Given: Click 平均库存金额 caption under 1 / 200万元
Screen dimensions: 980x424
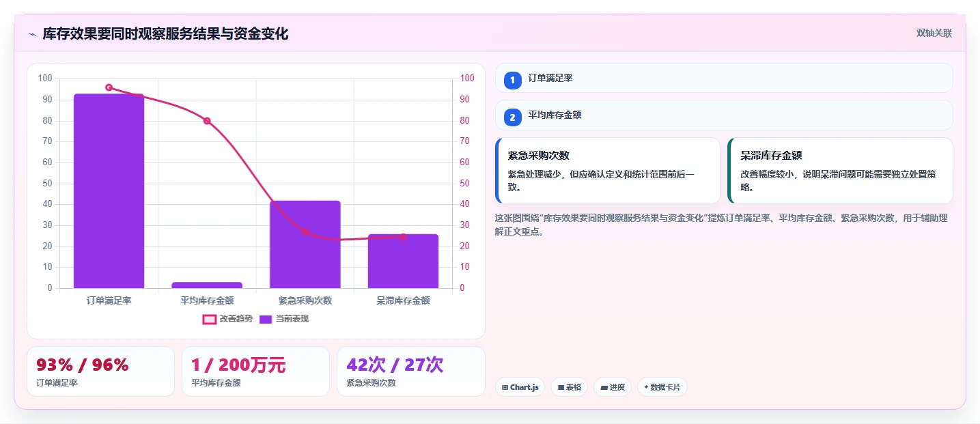Looking at the screenshot, I should coord(216,383).
